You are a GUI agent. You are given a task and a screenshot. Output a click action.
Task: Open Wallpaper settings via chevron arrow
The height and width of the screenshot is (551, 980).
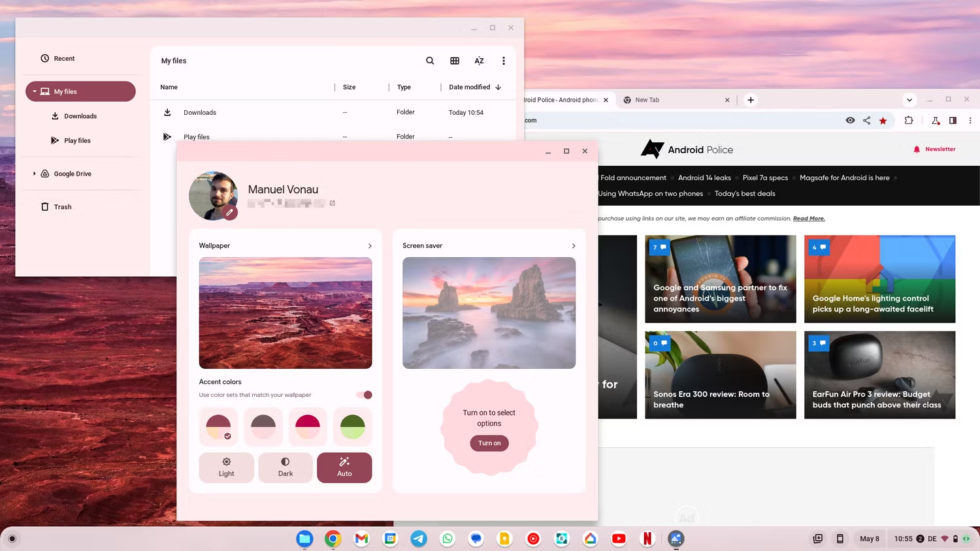coord(370,246)
